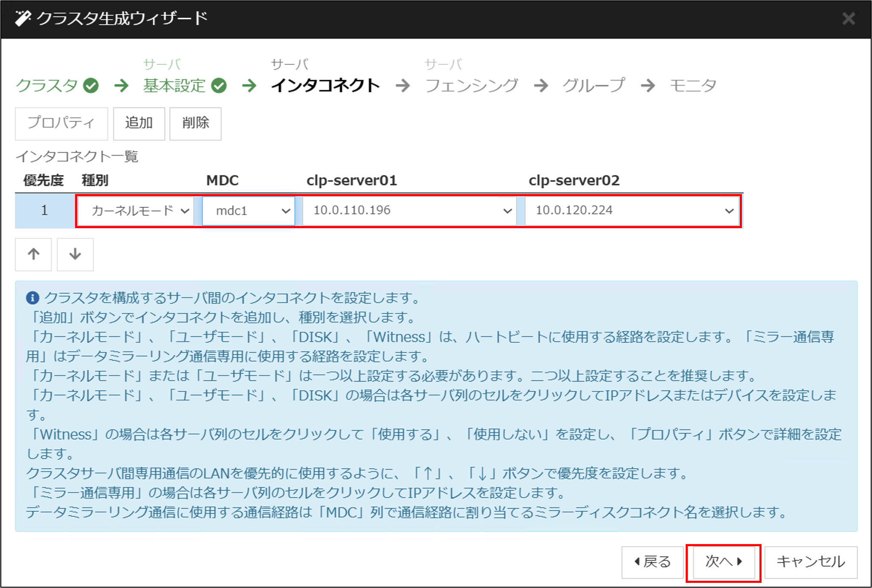The image size is (872, 588).
Task: Open clp-server02 IP address 10.0.120.224 dropdown
Action: click(632, 211)
